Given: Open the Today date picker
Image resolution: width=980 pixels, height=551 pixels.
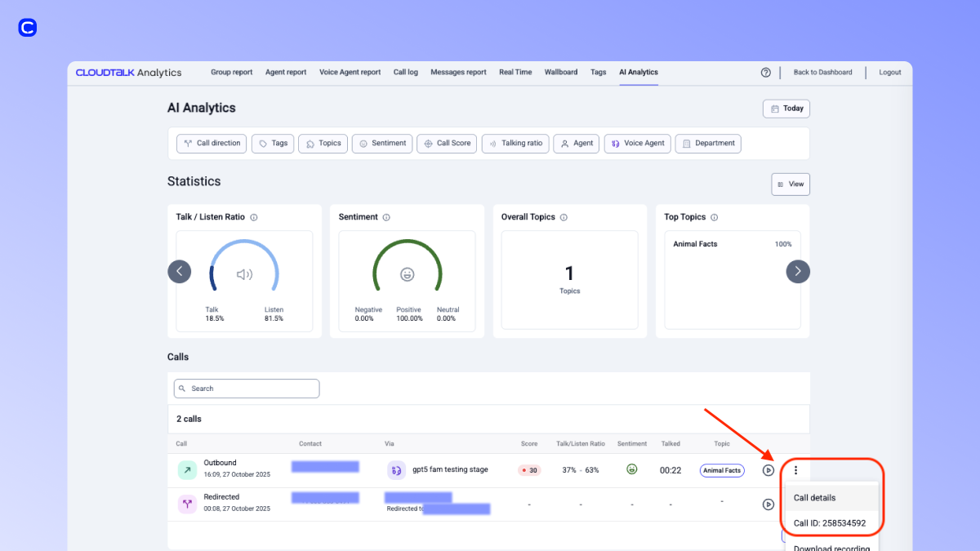Looking at the screenshot, I should point(786,109).
